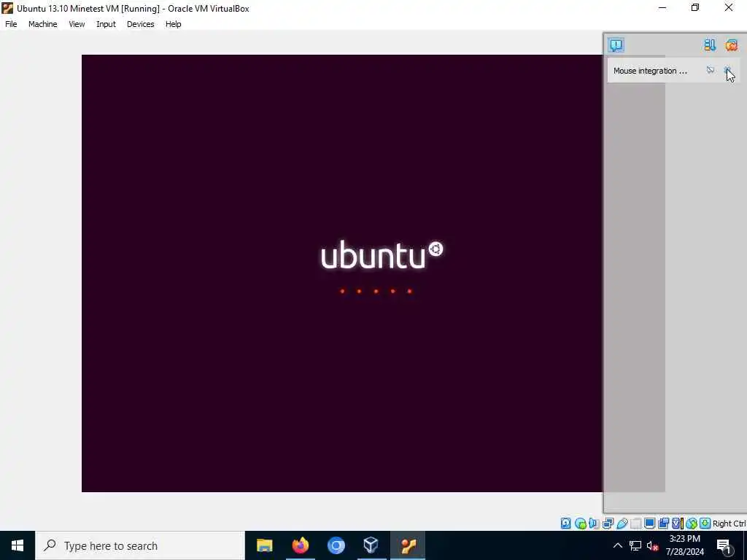Screen dimensions: 747x560
Task: Open VirtualBox Manager cube icon in taskbar
Action: tap(371, 545)
